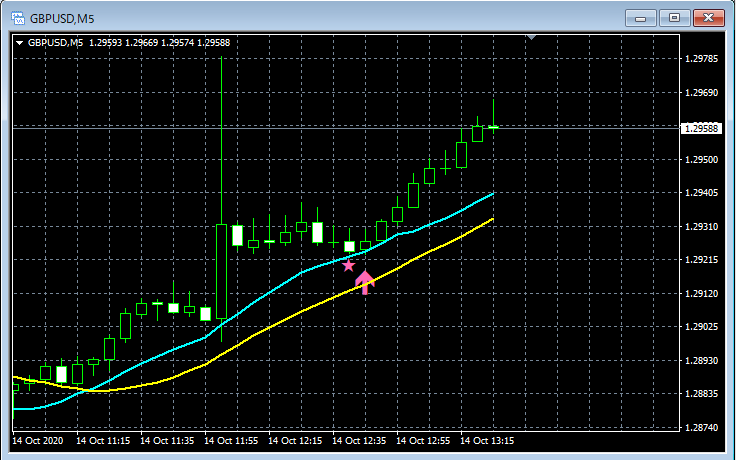Expand the GBPUSD,M5 triangle in chart header
This screenshot has width=737, height=460.
pos(20,43)
